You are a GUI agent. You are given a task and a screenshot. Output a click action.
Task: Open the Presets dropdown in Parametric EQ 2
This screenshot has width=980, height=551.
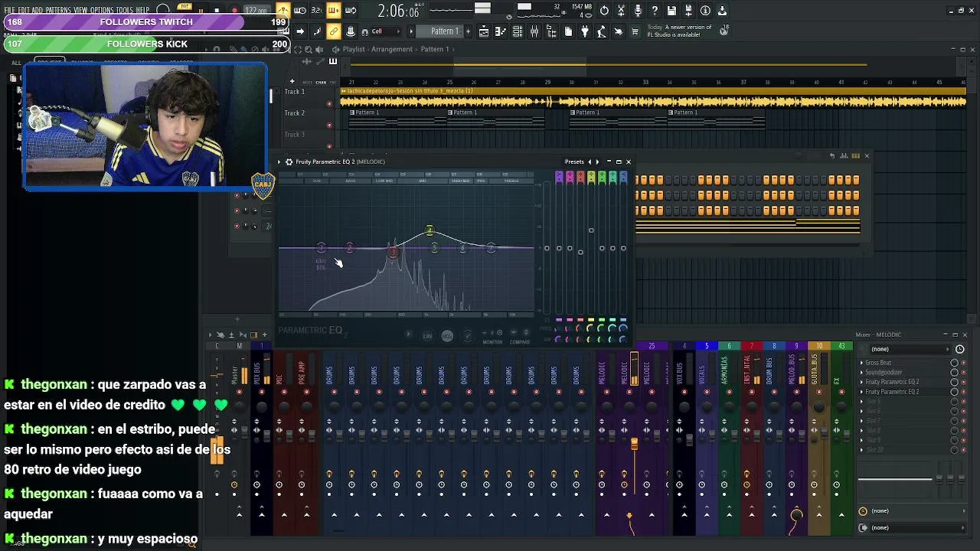coord(574,161)
